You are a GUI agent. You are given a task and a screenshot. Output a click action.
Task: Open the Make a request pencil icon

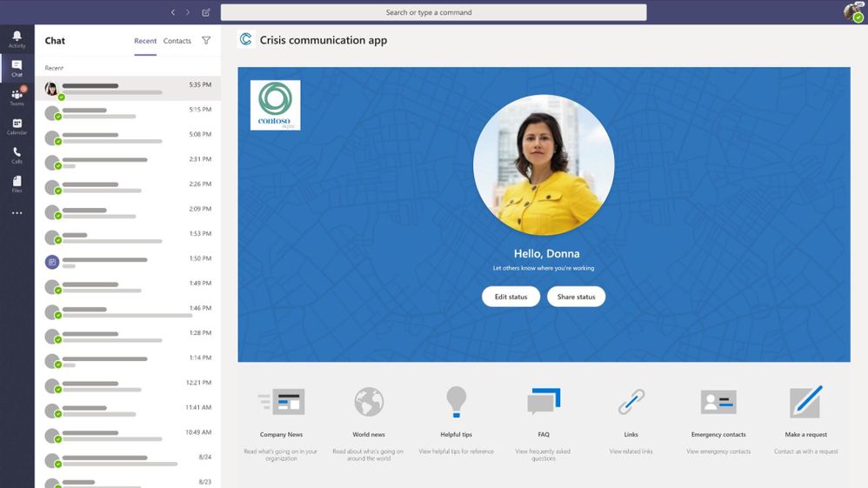(806, 402)
